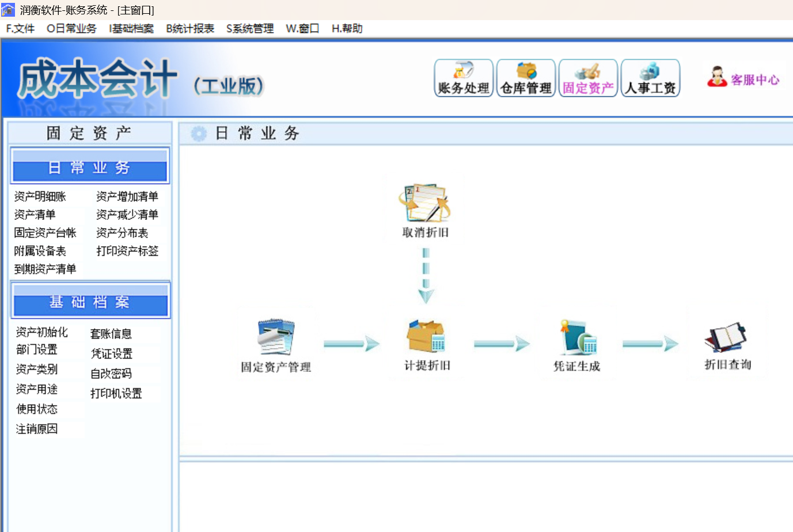Screen dimensions: 793x532
Task: Open 自改密码 link
Action: point(111,374)
